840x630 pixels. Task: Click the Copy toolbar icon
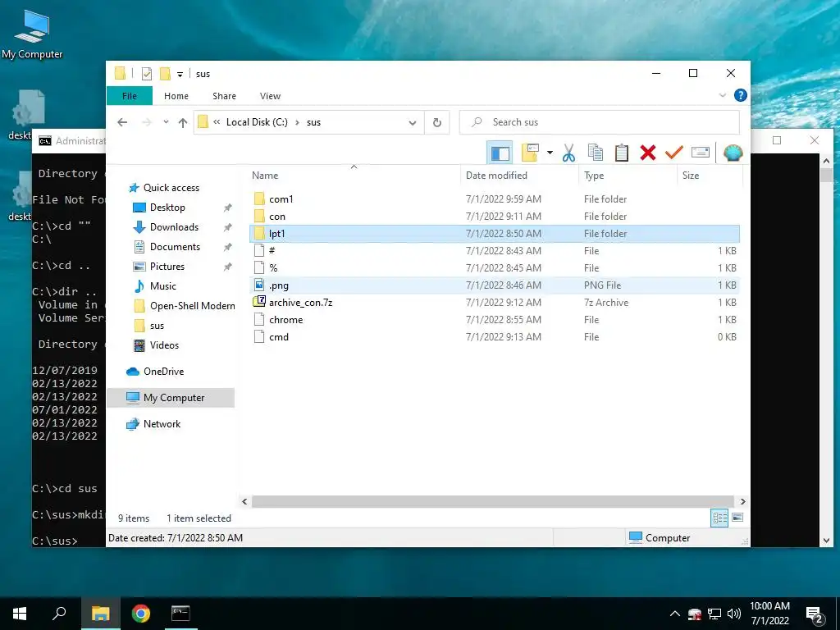(596, 153)
